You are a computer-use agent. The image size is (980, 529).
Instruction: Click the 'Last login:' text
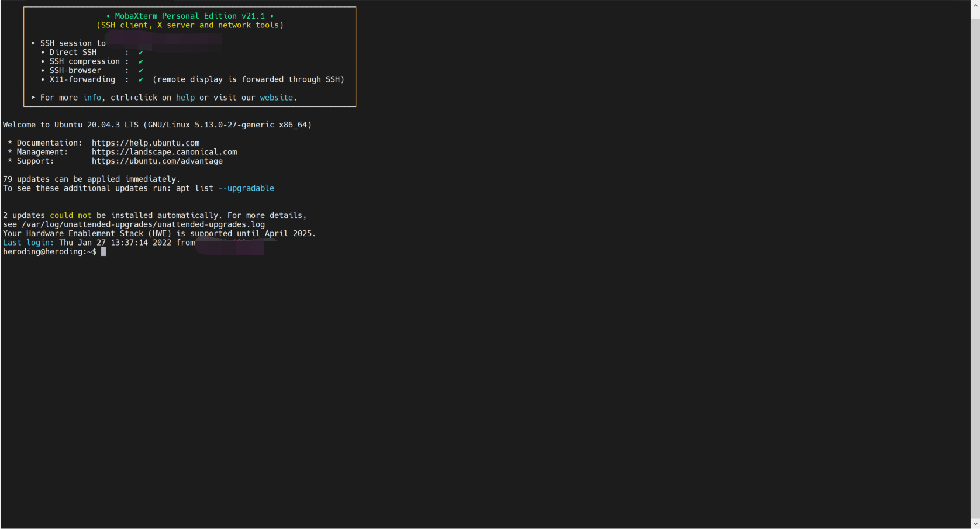28,243
